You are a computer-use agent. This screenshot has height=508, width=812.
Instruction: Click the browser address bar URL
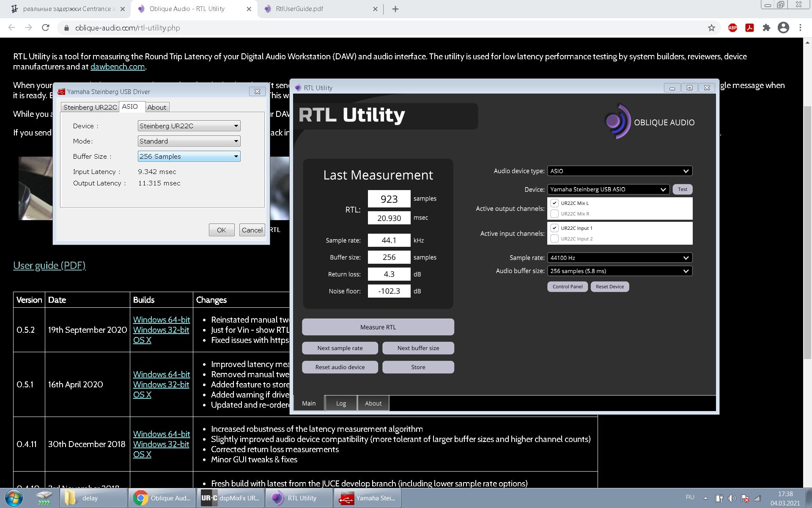pyautogui.click(x=128, y=28)
